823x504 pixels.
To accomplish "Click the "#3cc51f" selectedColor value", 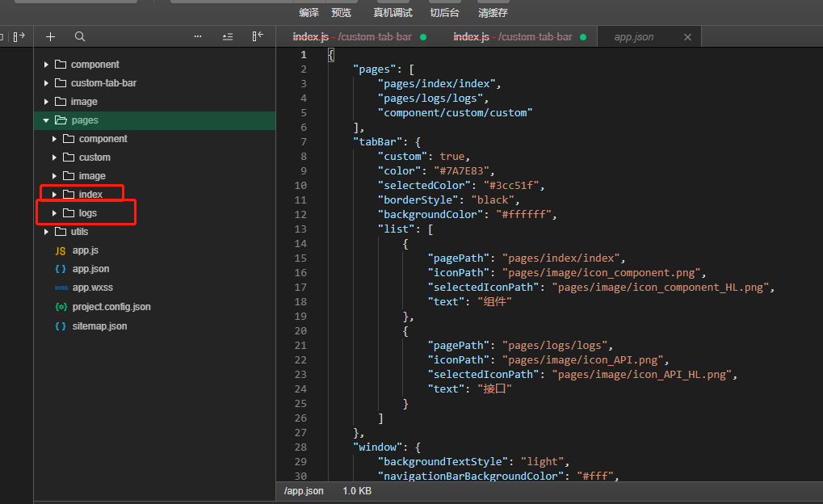I will pos(511,185).
